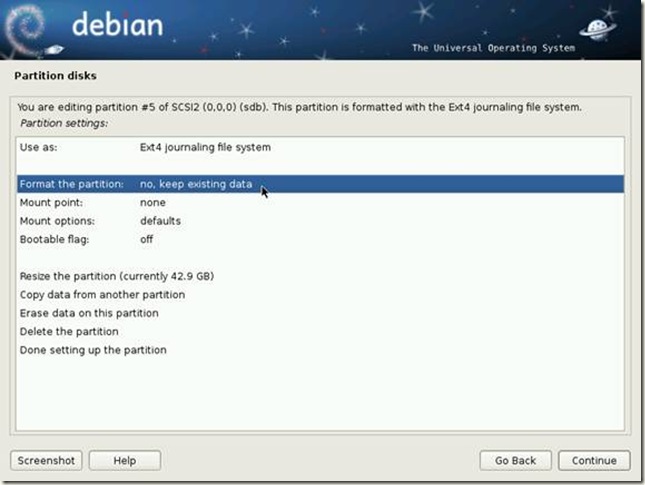Screen dimensions: 645x485
Task: Click the Go Back button
Action: coord(515,460)
